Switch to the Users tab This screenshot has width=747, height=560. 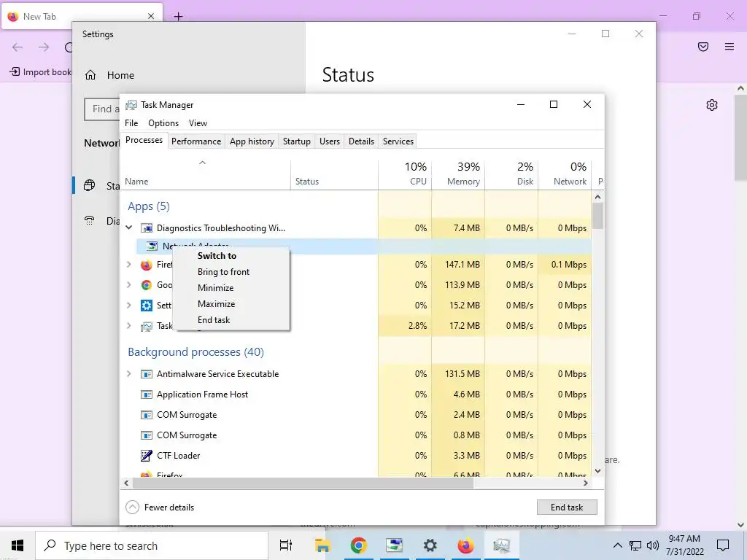point(330,141)
